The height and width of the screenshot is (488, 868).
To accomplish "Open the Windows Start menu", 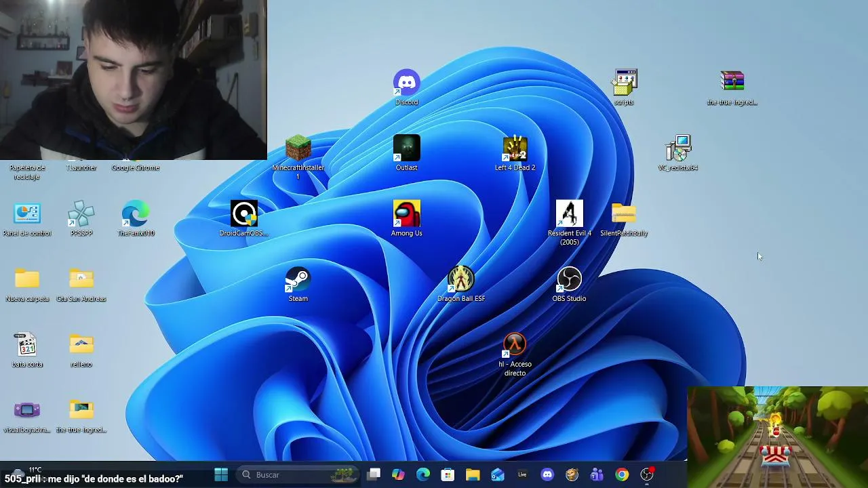I will [x=221, y=474].
